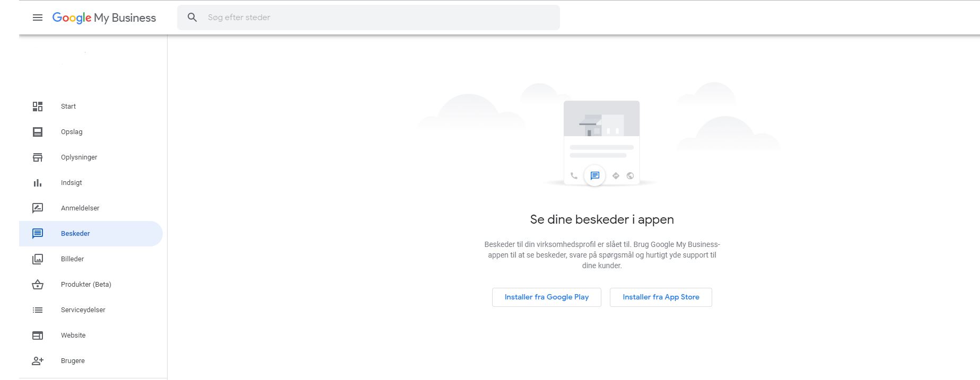The image size is (980, 380).
Task: Open the Start menu item
Action: pyautogui.click(x=91, y=107)
